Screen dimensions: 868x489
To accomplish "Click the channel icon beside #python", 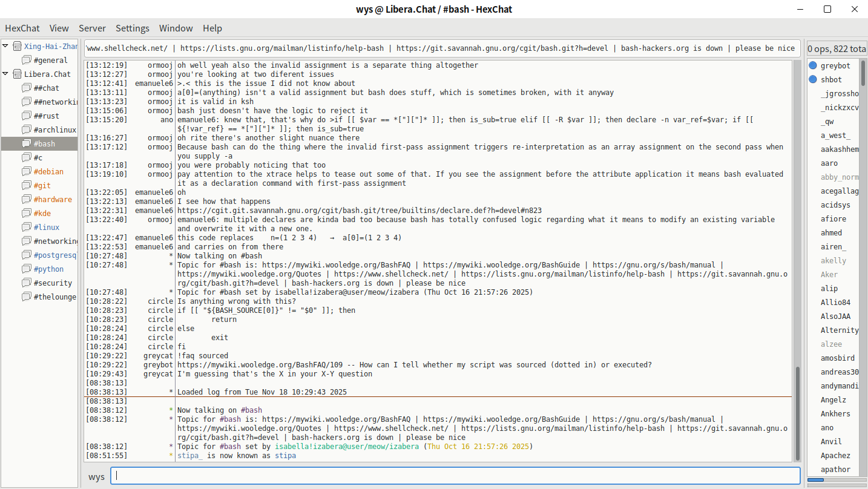I will 26,269.
